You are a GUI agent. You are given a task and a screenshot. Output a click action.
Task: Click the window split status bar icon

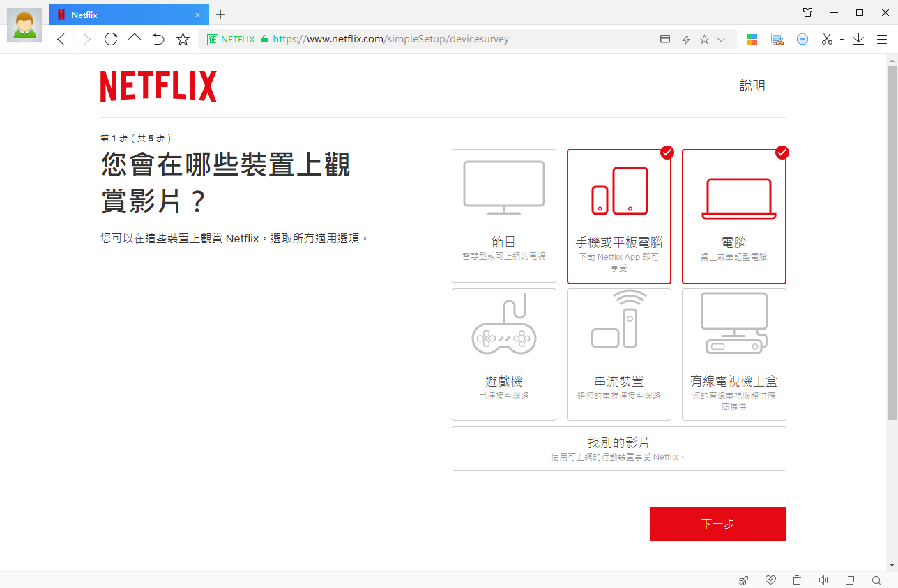pyautogui.click(x=850, y=580)
